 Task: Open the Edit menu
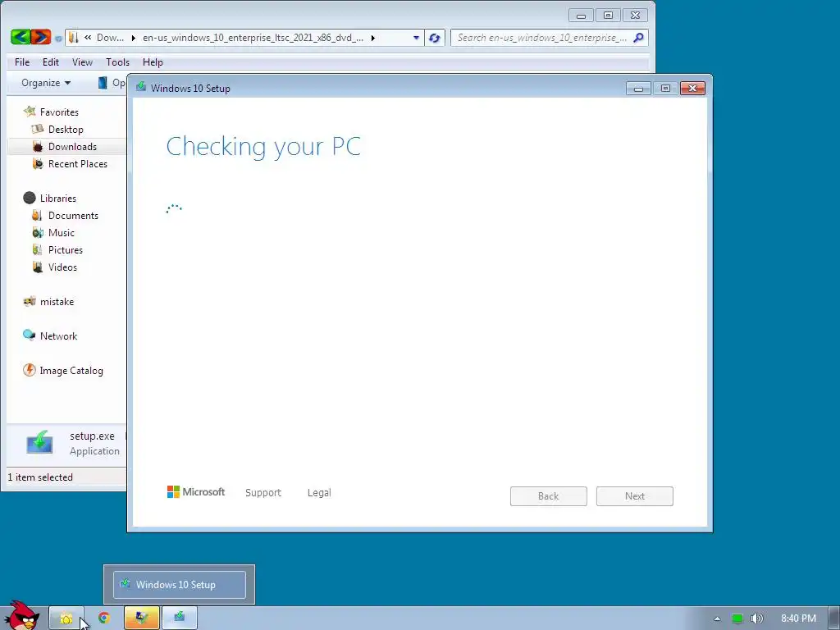coord(51,62)
